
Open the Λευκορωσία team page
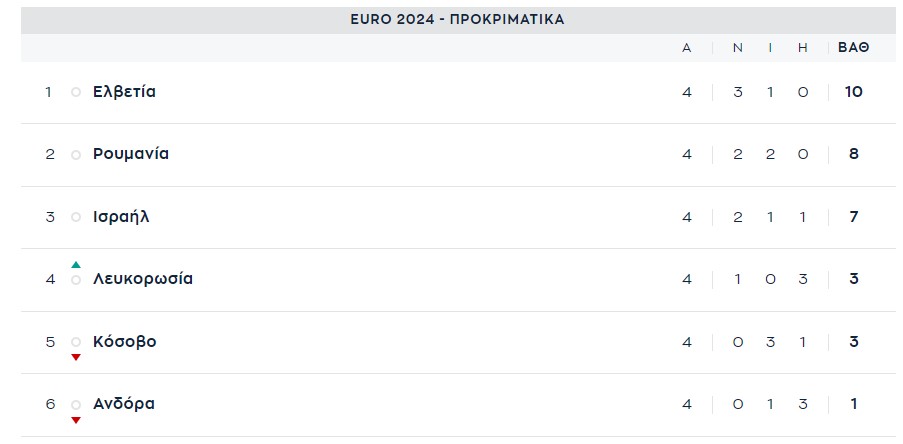click(x=143, y=279)
